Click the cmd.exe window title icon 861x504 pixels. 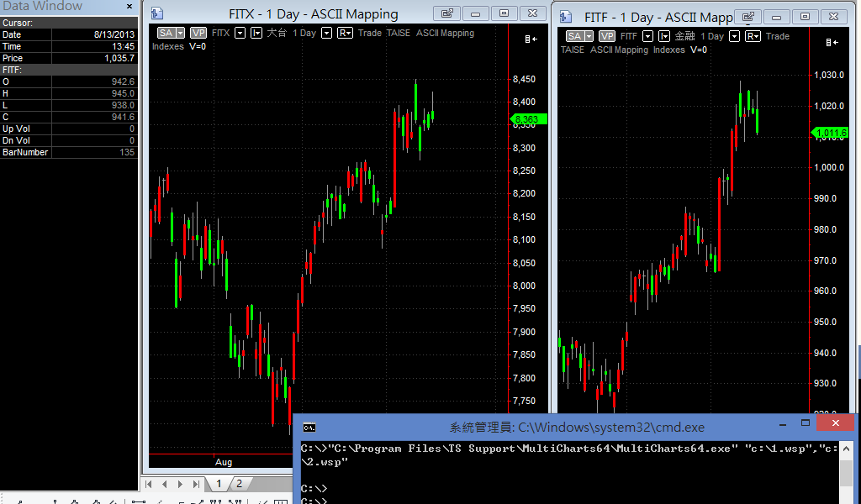pyautogui.click(x=309, y=428)
